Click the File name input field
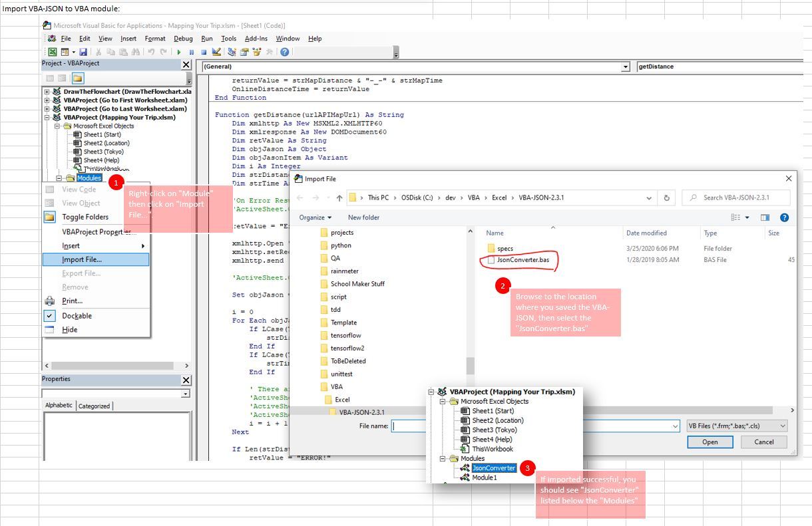812x526 pixels. 536,426
